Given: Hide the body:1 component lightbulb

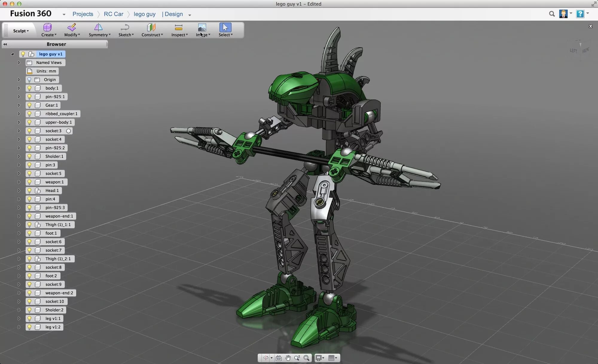Looking at the screenshot, I should click(x=29, y=88).
